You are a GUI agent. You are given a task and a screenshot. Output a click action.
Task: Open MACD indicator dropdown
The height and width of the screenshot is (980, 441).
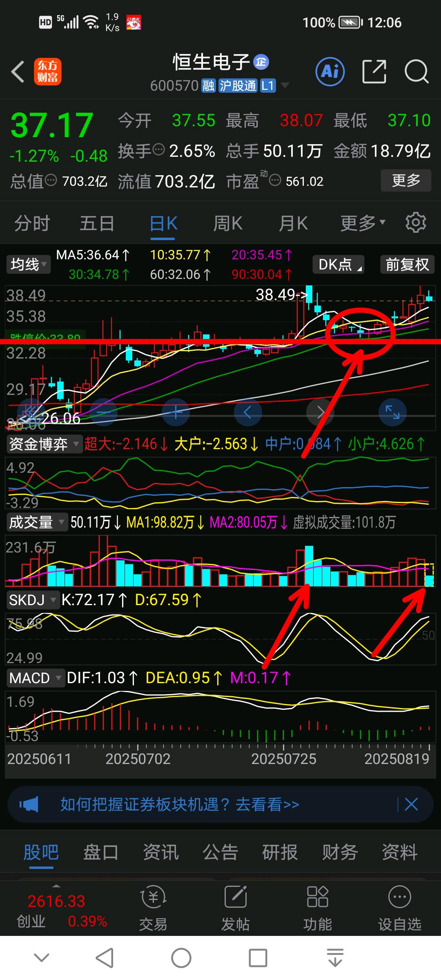pos(36,678)
